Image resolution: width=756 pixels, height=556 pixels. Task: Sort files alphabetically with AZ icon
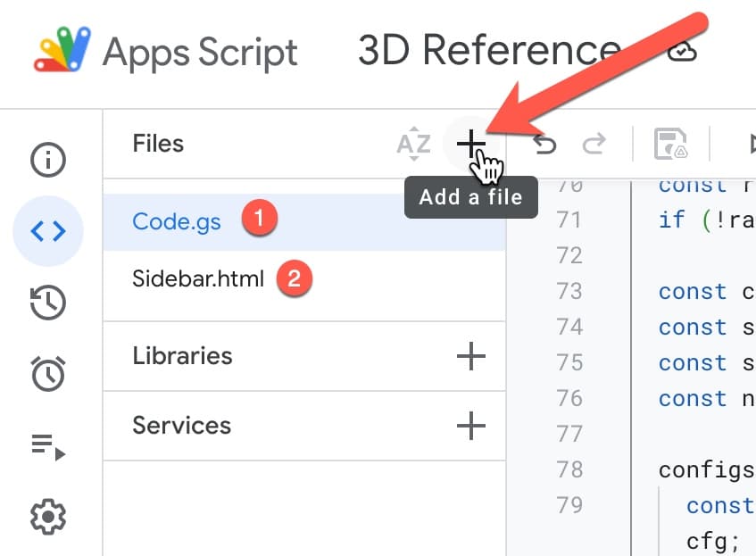pos(413,144)
